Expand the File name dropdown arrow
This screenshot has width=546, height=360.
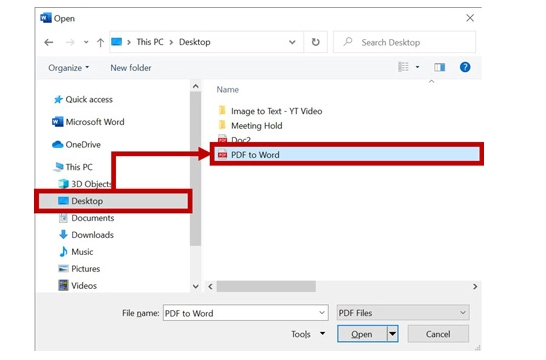pos(322,313)
